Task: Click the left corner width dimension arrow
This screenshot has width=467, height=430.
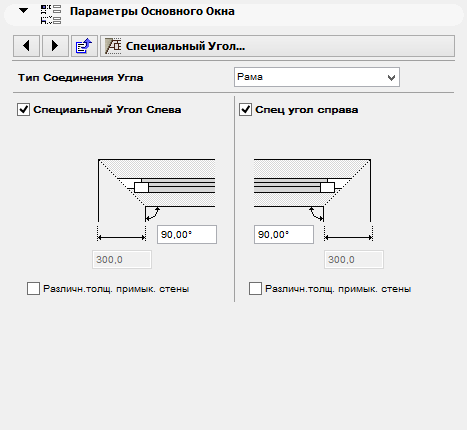Action: tap(121, 237)
